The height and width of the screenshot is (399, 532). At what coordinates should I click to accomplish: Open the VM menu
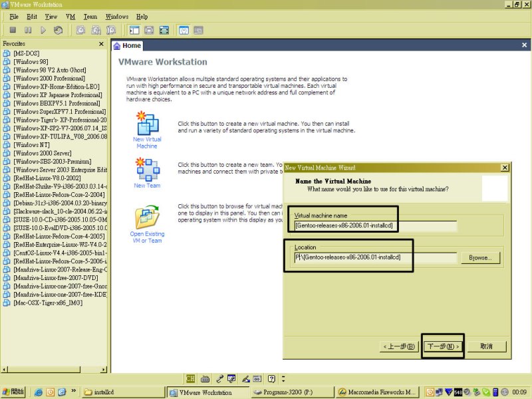(x=70, y=17)
